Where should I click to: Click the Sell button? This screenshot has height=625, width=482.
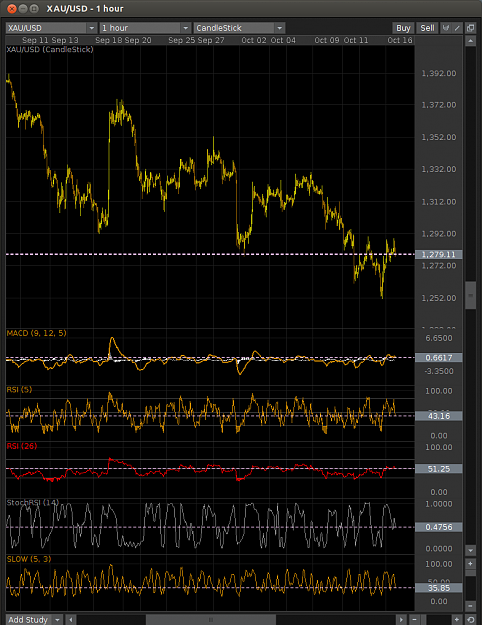click(x=427, y=28)
